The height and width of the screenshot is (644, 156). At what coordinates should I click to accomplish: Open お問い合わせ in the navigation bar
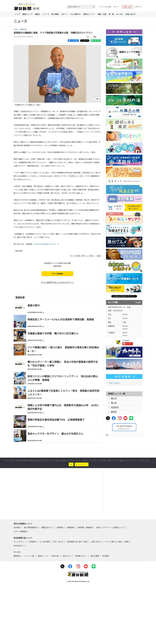click(x=130, y=14)
